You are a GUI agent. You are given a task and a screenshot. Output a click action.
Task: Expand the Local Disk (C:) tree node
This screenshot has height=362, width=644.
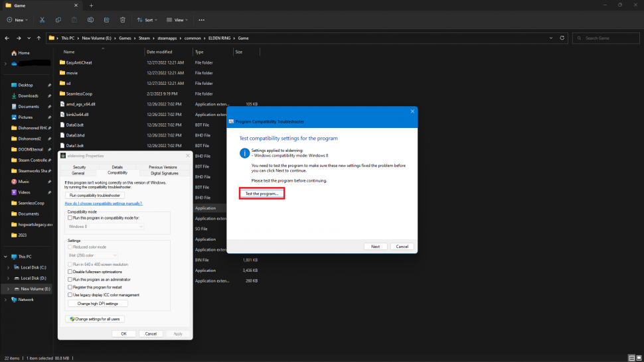(8, 267)
